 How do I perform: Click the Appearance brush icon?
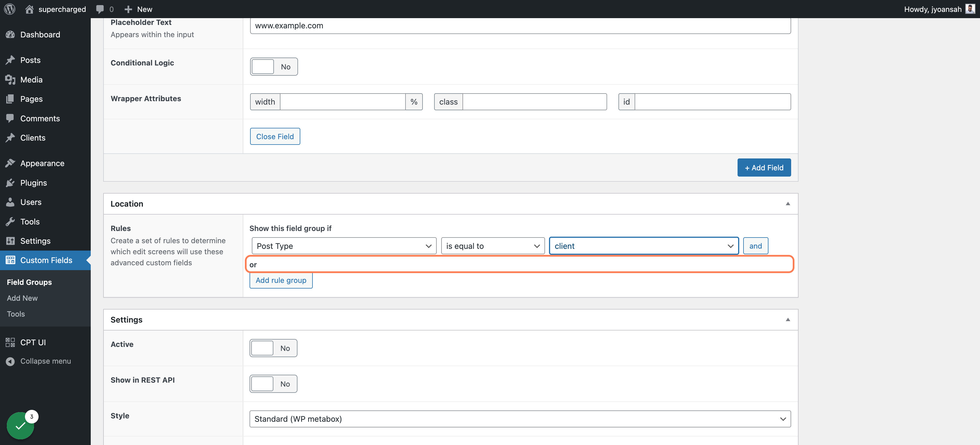[10, 163]
